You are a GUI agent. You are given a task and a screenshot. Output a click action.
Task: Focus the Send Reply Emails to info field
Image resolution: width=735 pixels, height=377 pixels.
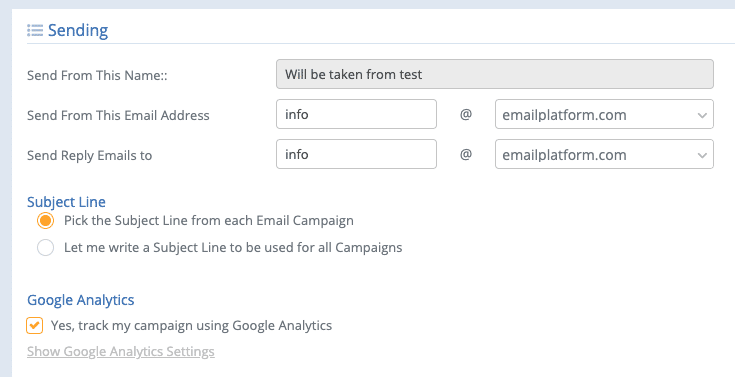point(356,154)
